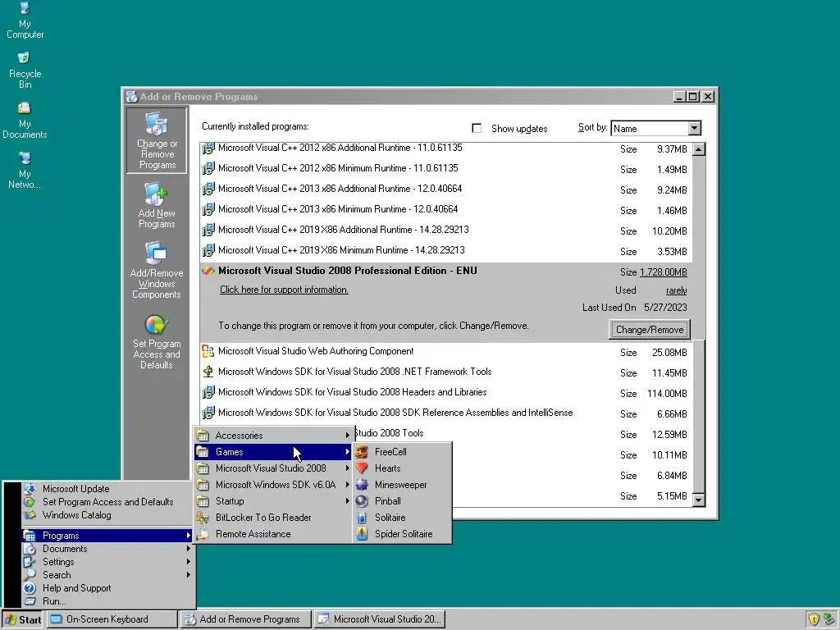
Task: Select Add New Programs sidebar icon
Action: pos(157,206)
